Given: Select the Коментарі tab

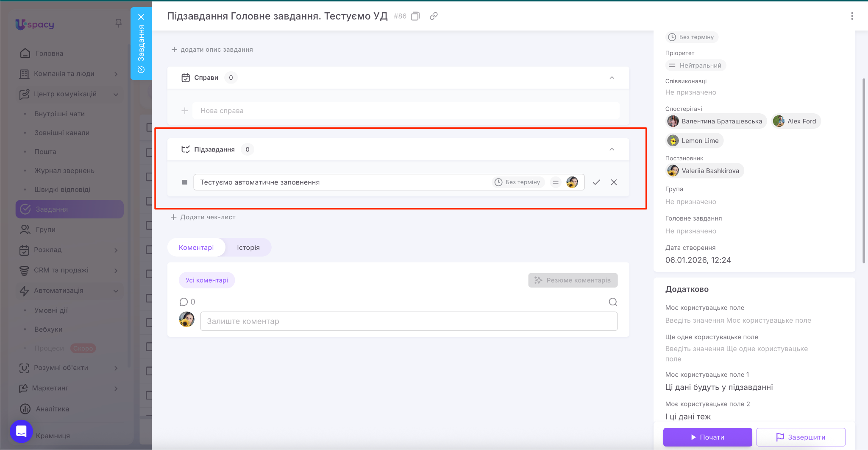Looking at the screenshot, I should [x=196, y=248].
